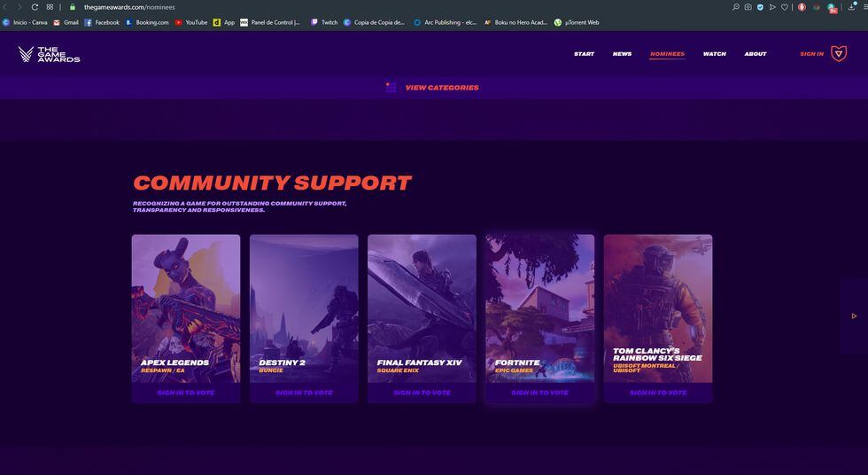This screenshot has width=868, height=475.
Task: Reload the page with the refresh icon
Action: click(35, 7)
